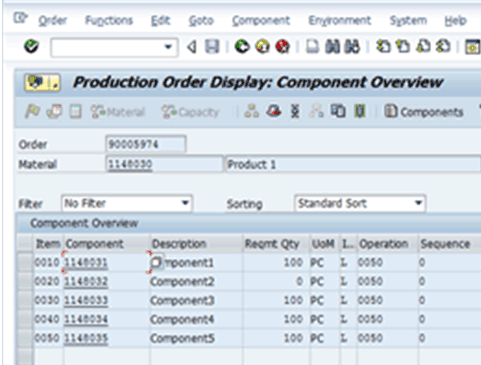Open component link 1148032
The height and width of the screenshot is (365, 481).
(86, 282)
